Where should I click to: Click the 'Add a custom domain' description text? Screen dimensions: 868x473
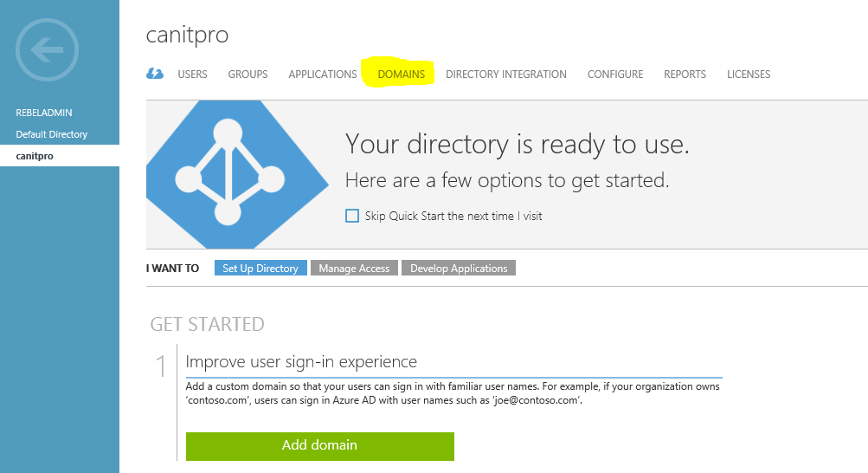tap(453, 393)
